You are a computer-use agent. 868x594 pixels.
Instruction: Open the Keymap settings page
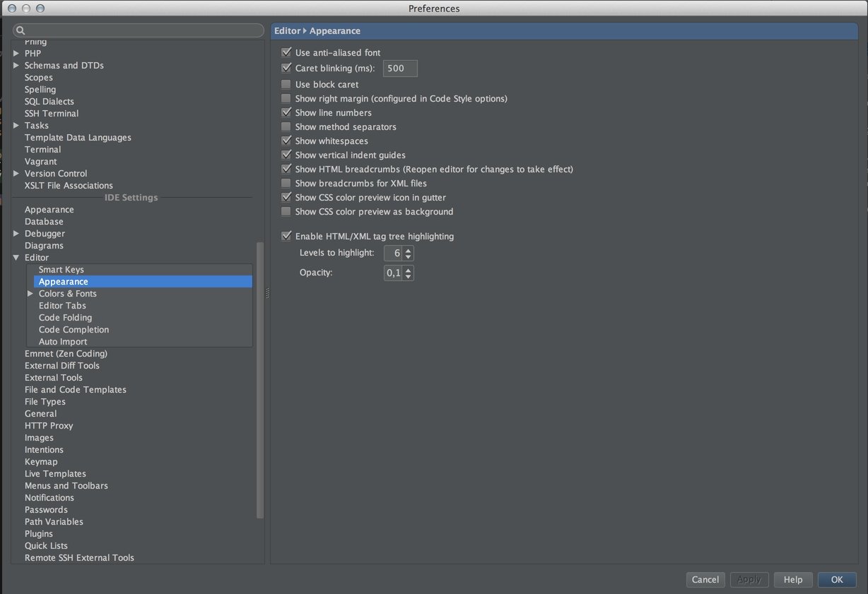click(x=41, y=462)
